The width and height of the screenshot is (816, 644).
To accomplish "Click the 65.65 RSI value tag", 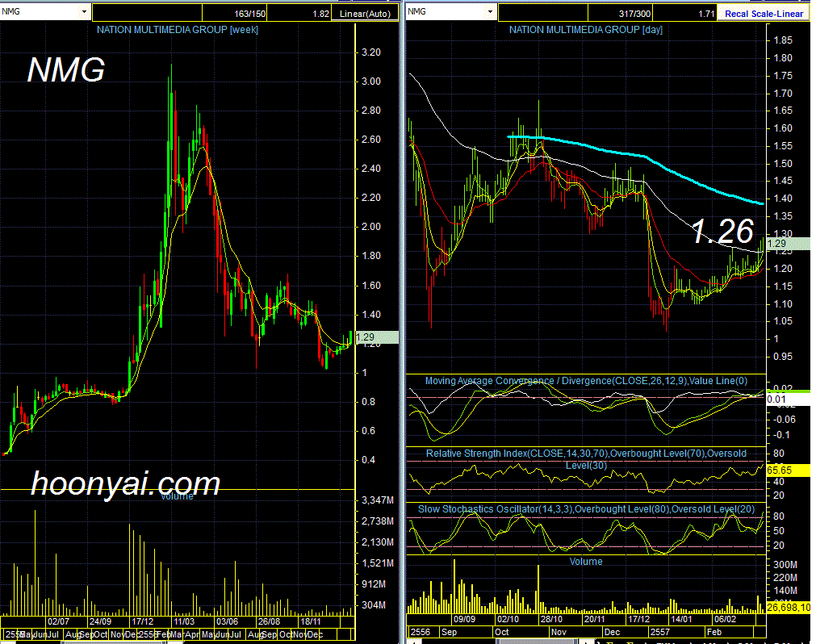I will (x=788, y=470).
